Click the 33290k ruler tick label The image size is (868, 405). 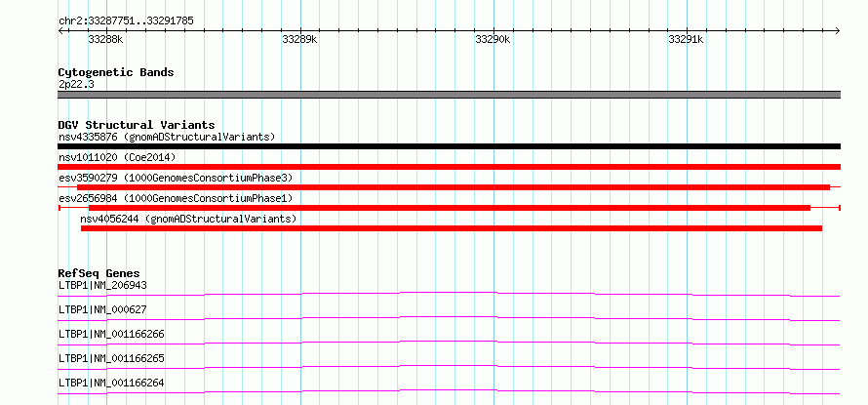click(493, 39)
